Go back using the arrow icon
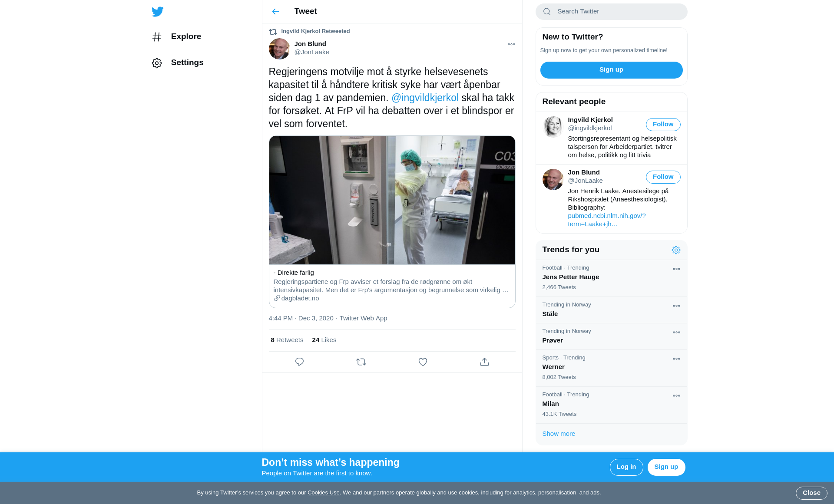Image resolution: width=834 pixels, height=504 pixels. click(275, 11)
